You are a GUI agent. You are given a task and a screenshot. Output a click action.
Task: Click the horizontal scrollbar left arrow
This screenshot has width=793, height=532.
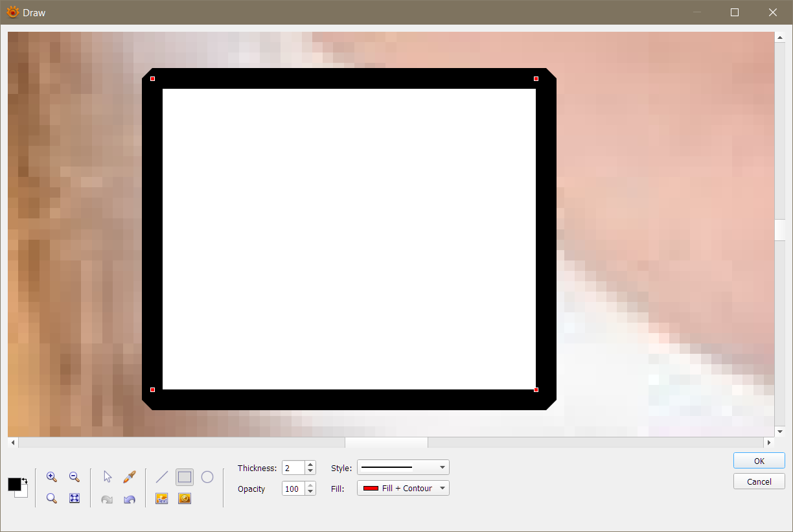coord(13,443)
